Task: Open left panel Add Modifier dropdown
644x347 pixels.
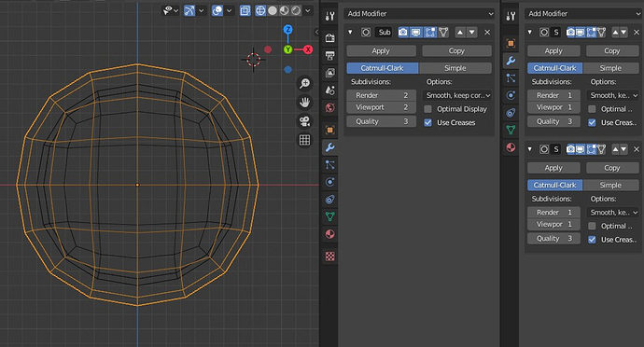Action: pos(419,14)
